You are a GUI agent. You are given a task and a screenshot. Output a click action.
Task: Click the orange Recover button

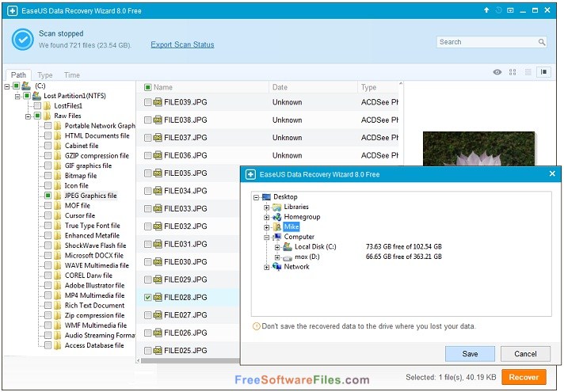tap(524, 377)
